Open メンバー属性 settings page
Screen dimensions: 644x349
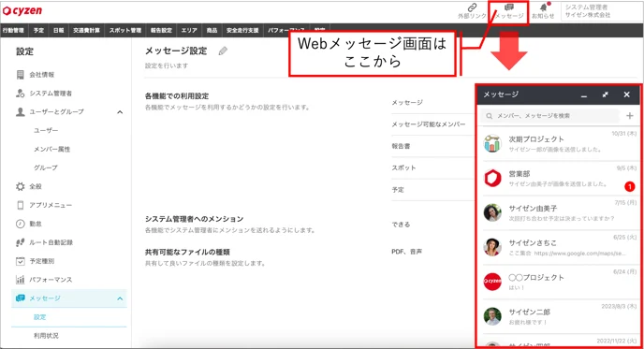(x=51, y=149)
